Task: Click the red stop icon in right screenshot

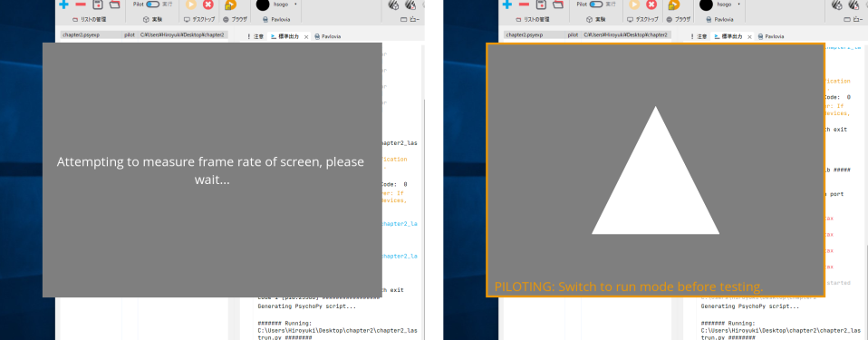Action: [651, 5]
